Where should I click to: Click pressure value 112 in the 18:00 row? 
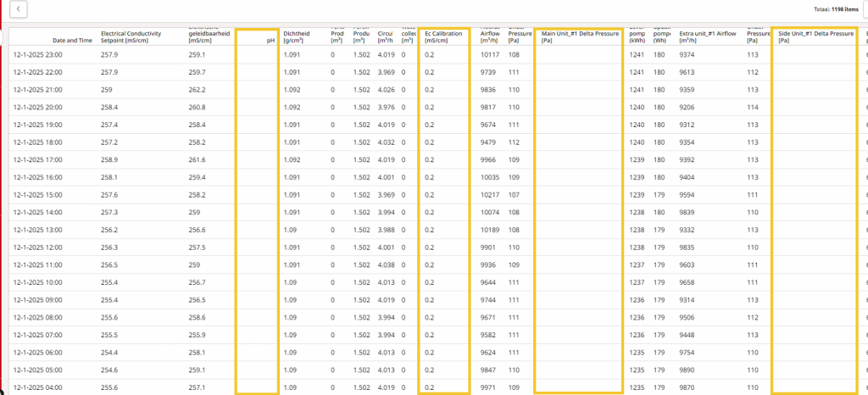pyautogui.click(x=514, y=142)
